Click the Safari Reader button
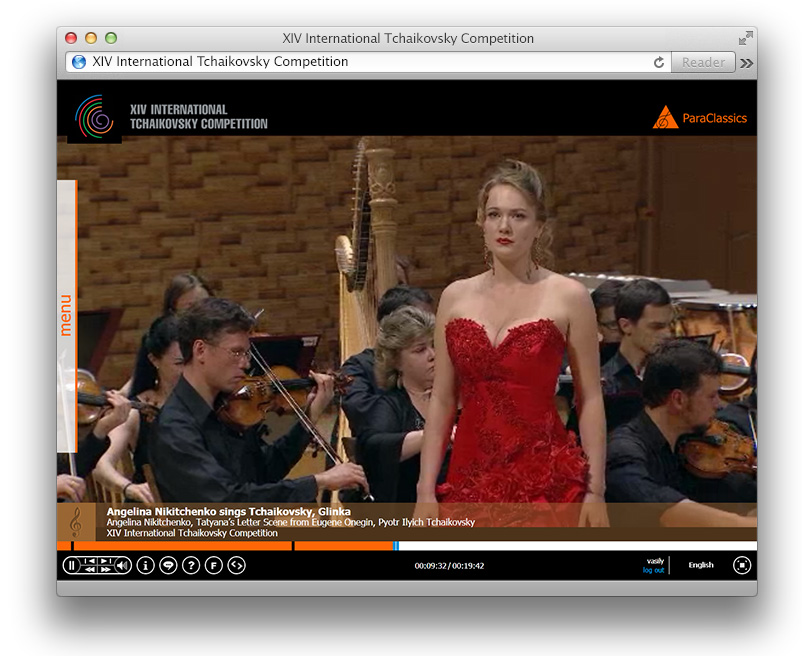The width and height of the screenshot is (810, 656). point(703,62)
